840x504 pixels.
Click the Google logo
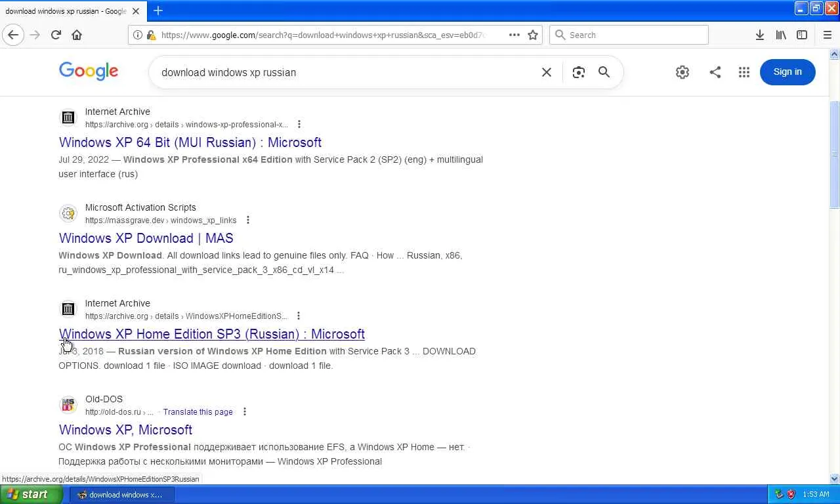pyautogui.click(x=89, y=71)
